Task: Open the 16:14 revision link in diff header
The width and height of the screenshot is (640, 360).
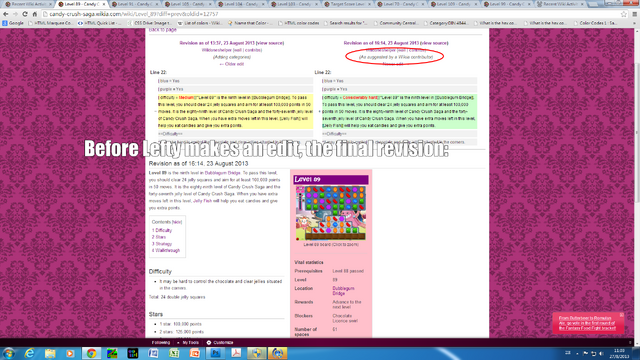Action: (x=381, y=43)
